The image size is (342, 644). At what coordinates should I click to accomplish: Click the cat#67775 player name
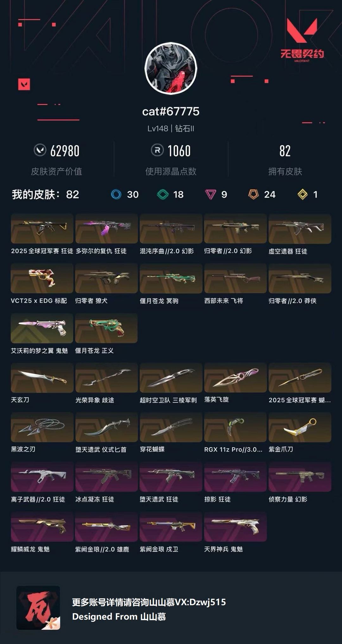pos(171,111)
